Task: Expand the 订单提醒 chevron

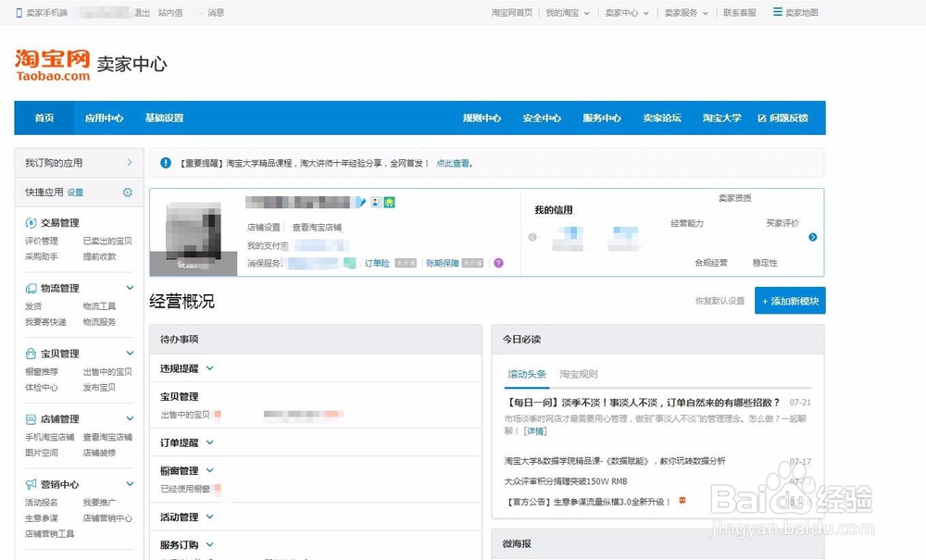Action: coord(209,442)
